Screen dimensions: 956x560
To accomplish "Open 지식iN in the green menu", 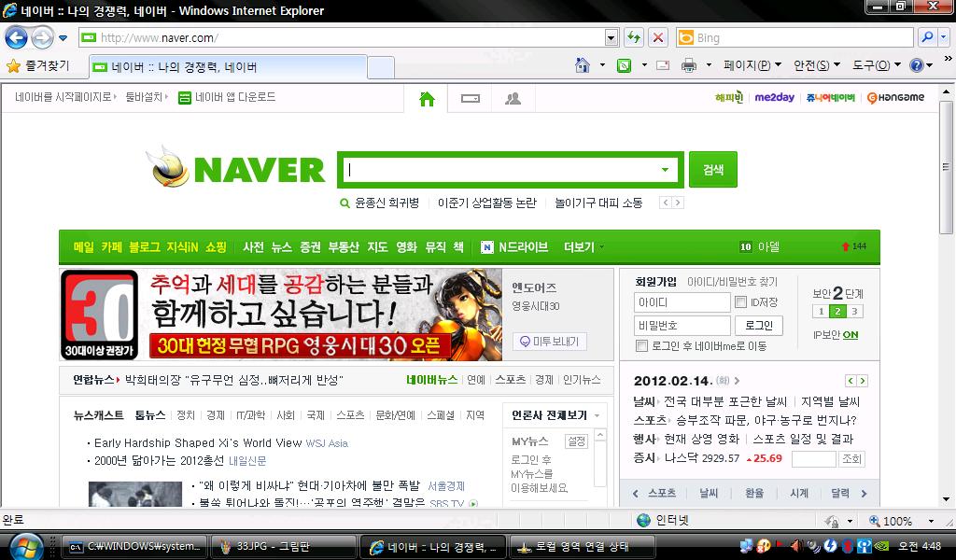I will coord(182,246).
